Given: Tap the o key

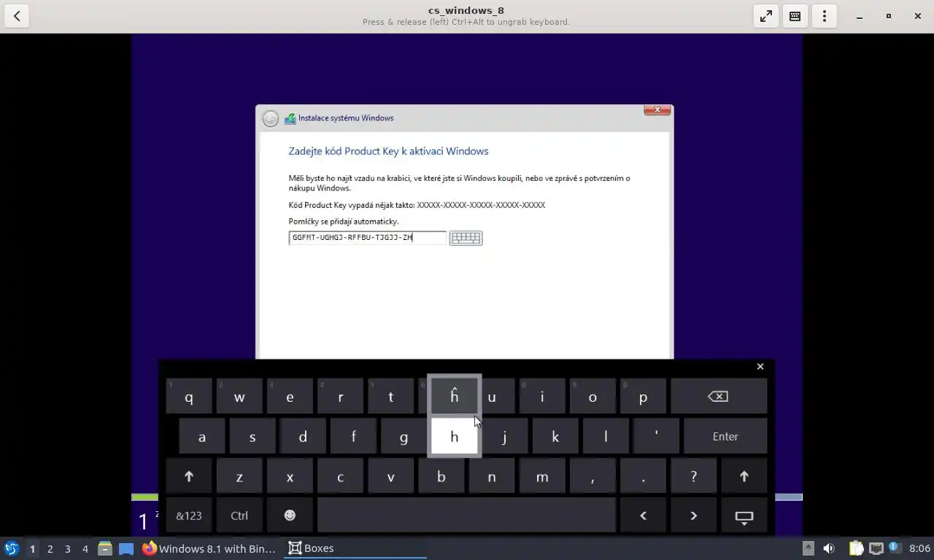Looking at the screenshot, I should [x=593, y=397].
